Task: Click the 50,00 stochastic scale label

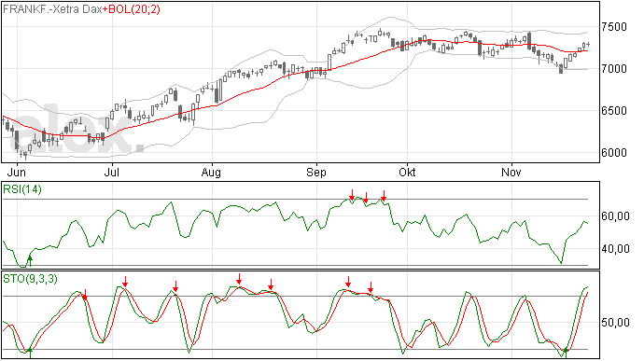Action: point(615,323)
